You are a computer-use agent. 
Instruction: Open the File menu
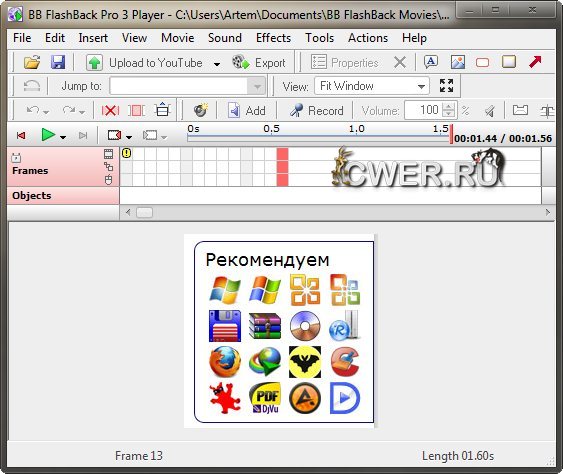[22, 38]
